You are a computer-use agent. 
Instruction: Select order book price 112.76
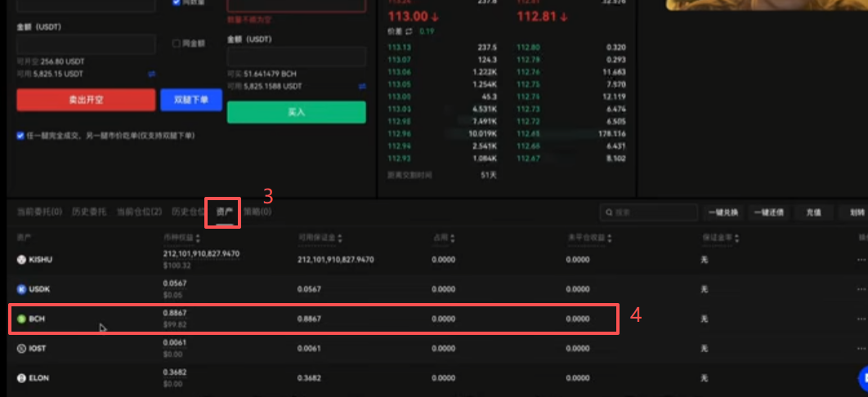tap(528, 73)
